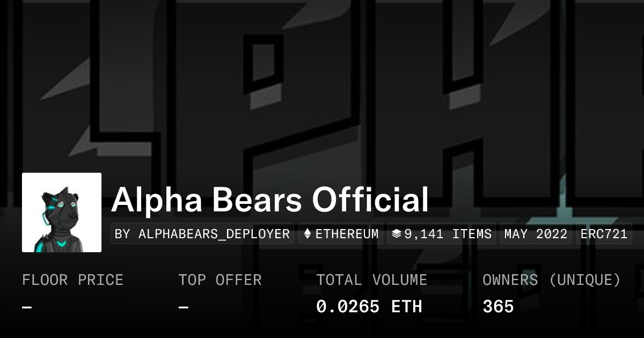Screen dimensions: 644x338
Task: Select the ERC721 token standard badge
Action: point(604,234)
